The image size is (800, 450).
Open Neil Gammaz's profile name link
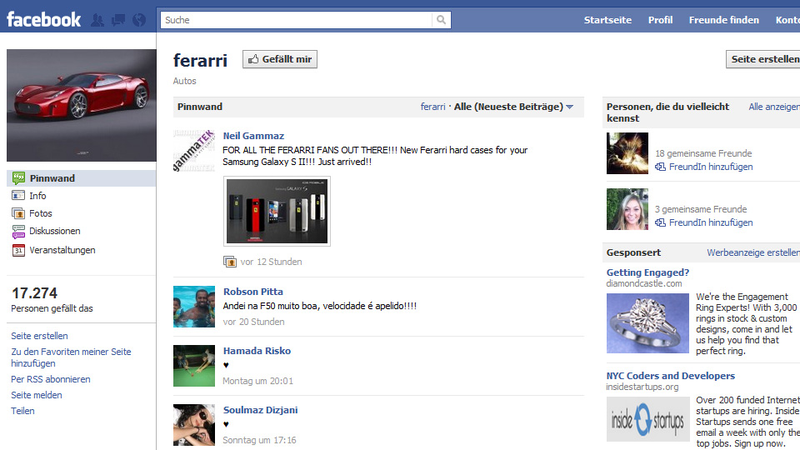point(254,136)
